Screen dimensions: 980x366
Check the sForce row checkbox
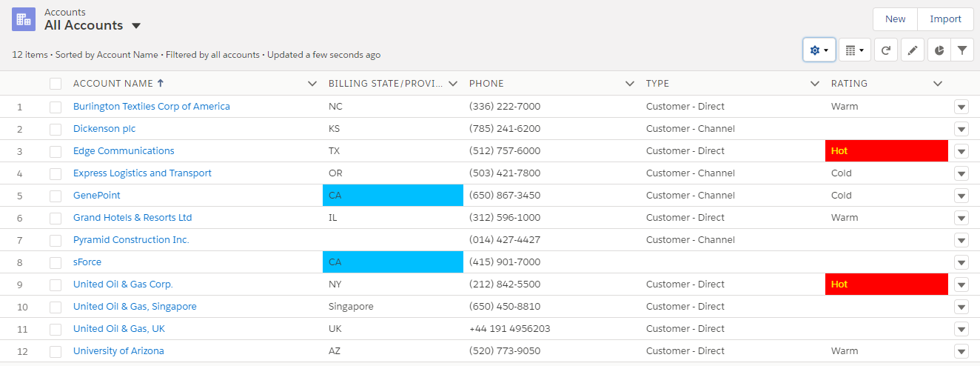coord(56,262)
